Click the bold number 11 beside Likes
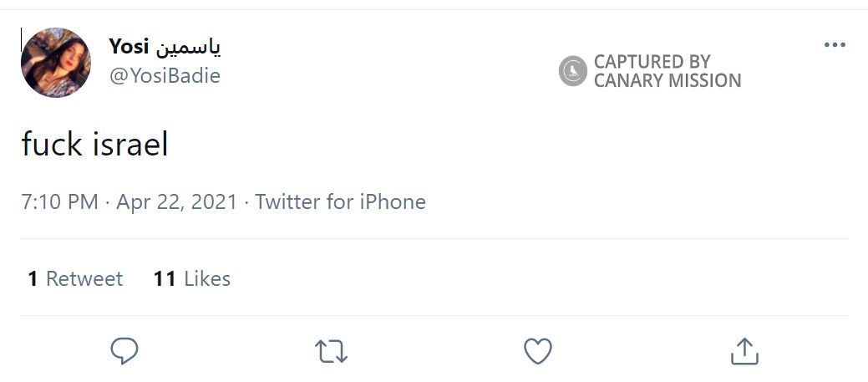The height and width of the screenshot is (382, 868). tap(164, 278)
